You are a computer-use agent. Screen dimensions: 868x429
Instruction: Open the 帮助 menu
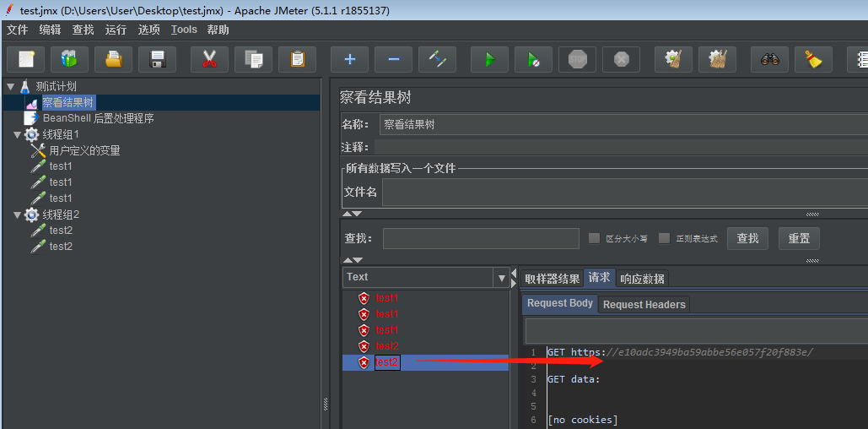pos(218,30)
